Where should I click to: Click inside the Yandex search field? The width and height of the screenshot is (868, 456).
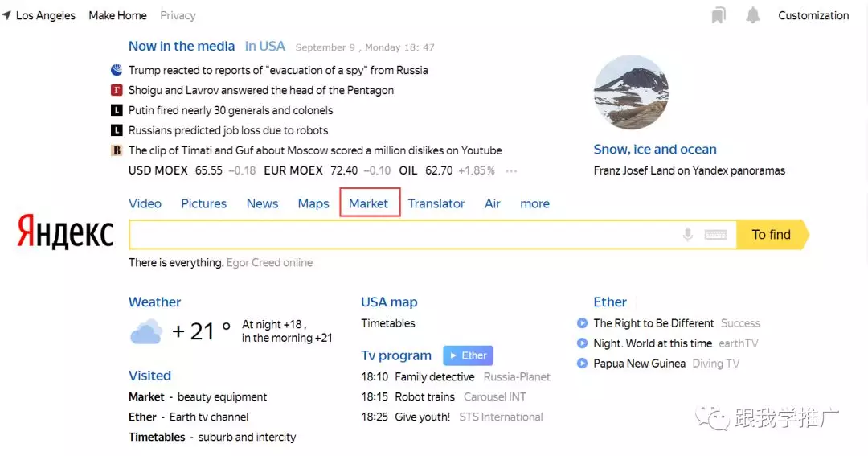pyautogui.click(x=402, y=235)
